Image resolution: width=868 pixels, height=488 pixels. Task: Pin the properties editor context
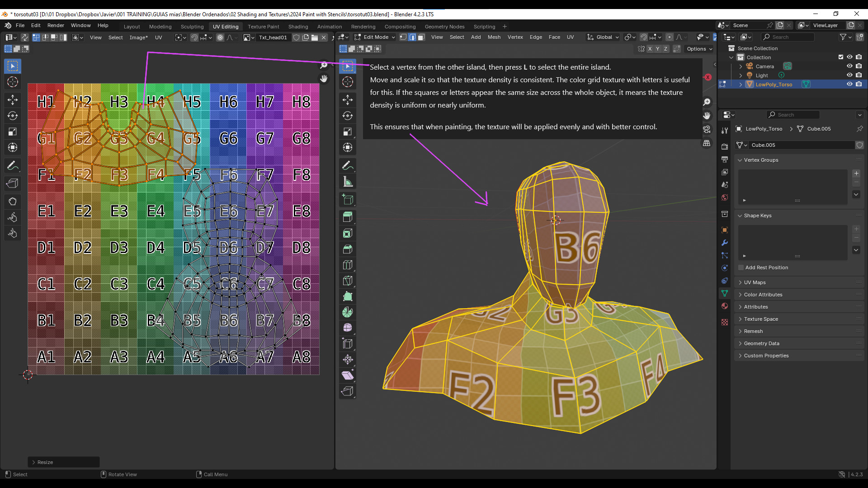click(x=859, y=129)
